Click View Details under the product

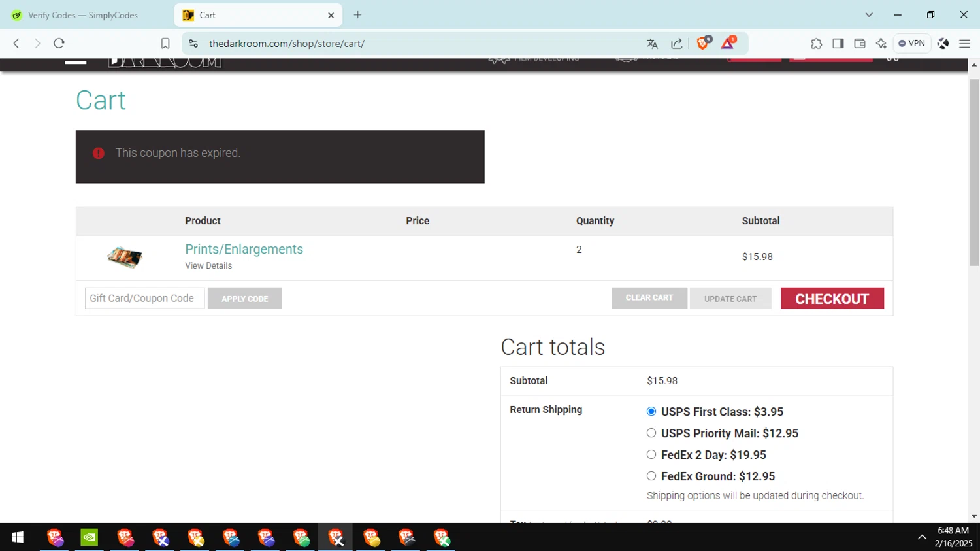208,266
